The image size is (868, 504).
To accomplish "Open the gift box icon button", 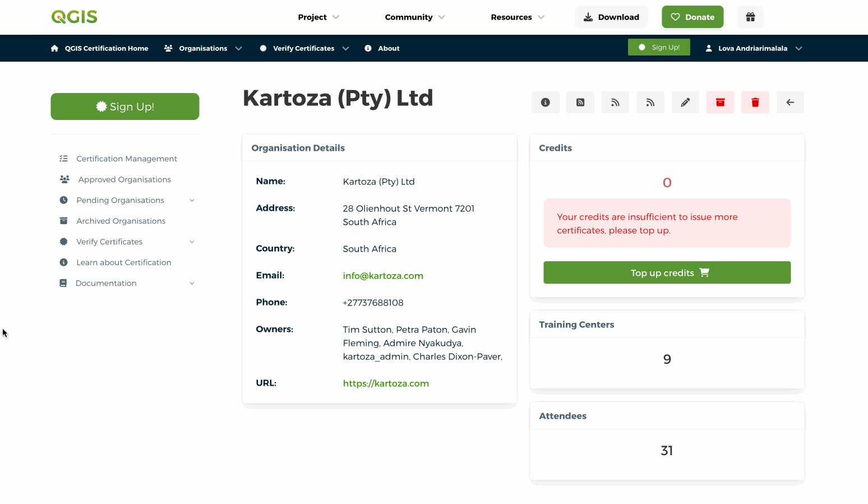I will tap(750, 17).
